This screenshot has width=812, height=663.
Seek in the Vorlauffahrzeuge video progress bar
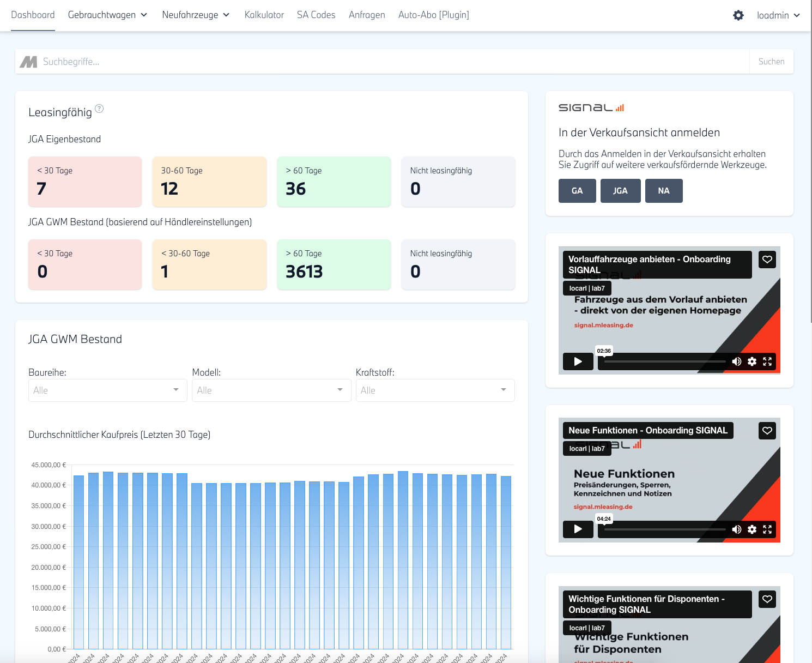[x=665, y=361]
